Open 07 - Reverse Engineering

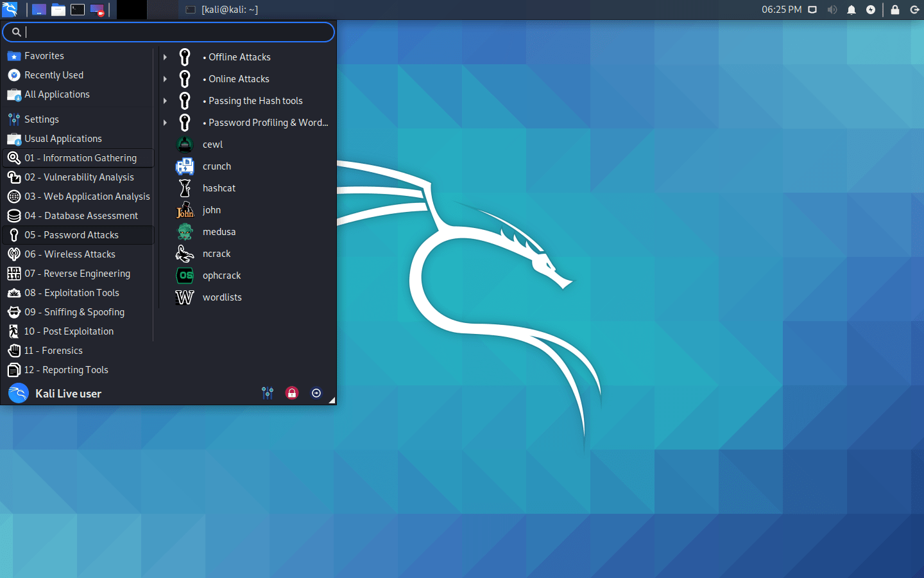coord(78,274)
